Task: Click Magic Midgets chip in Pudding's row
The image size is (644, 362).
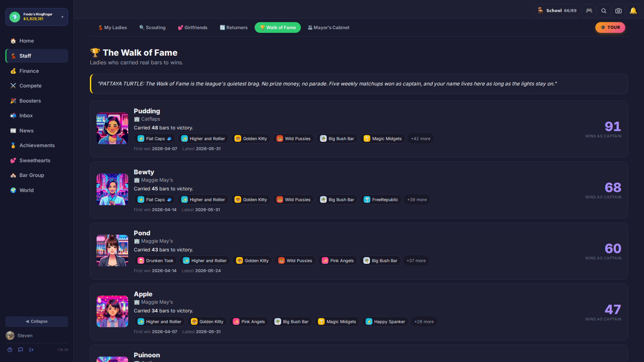Action: pos(383,139)
